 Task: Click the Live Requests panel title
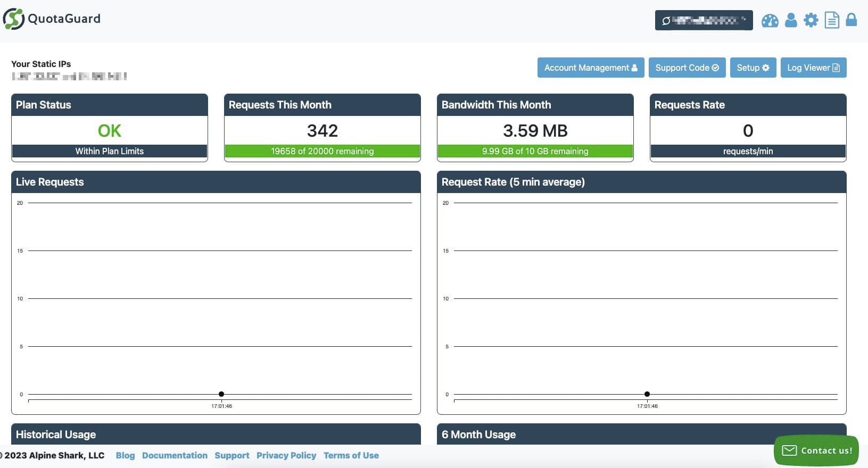pos(50,182)
